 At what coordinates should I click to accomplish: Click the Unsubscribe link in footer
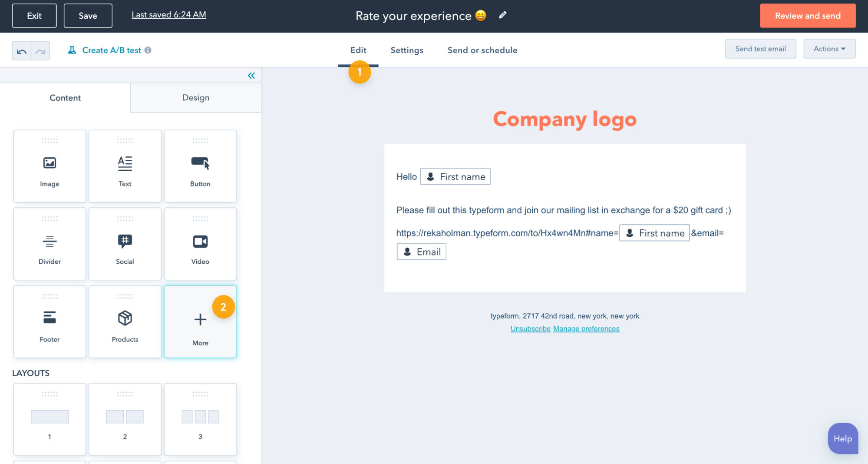pyautogui.click(x=530, y=329)
